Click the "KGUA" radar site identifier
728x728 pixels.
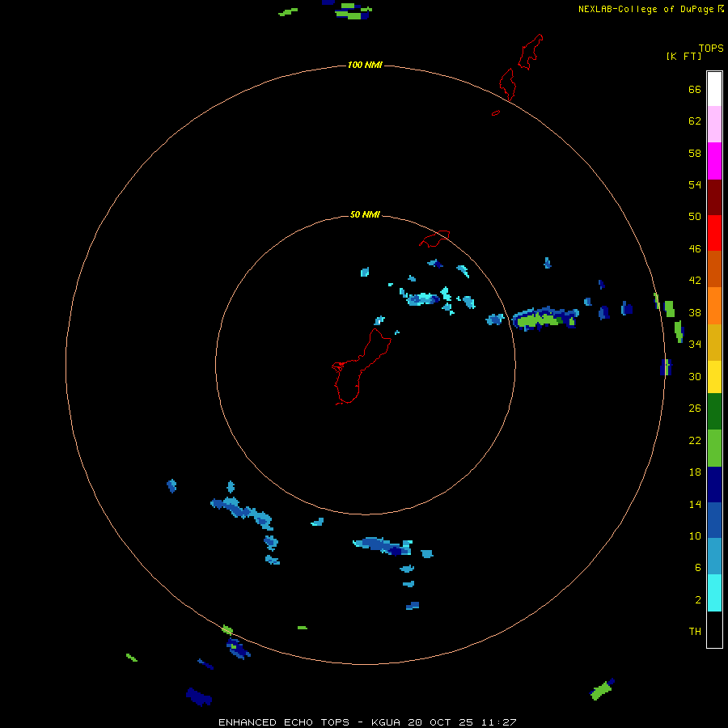[386, 722]
